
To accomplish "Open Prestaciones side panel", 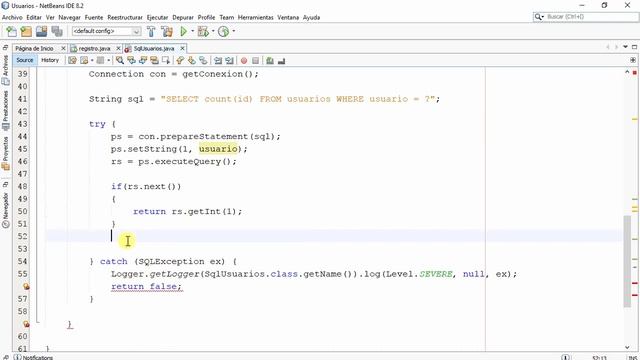I will [5, 110].
